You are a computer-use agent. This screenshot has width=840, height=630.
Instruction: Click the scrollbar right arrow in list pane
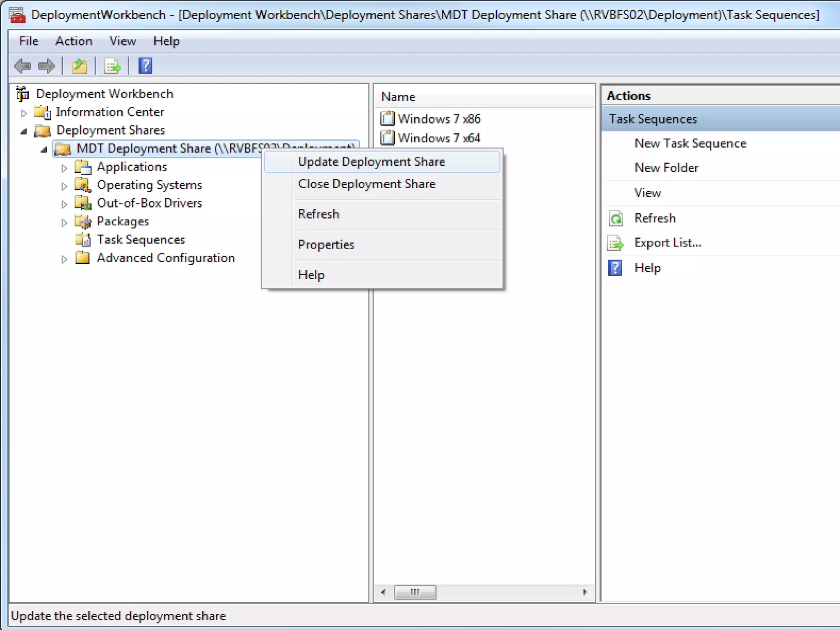coord(585,592)
